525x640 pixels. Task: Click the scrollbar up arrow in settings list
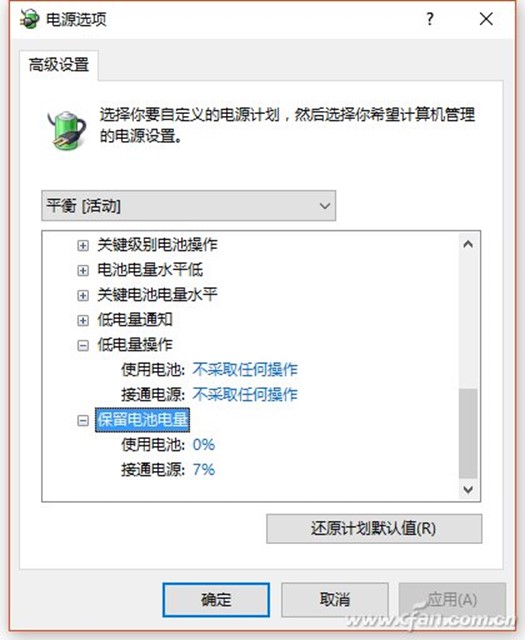(468, 244)
